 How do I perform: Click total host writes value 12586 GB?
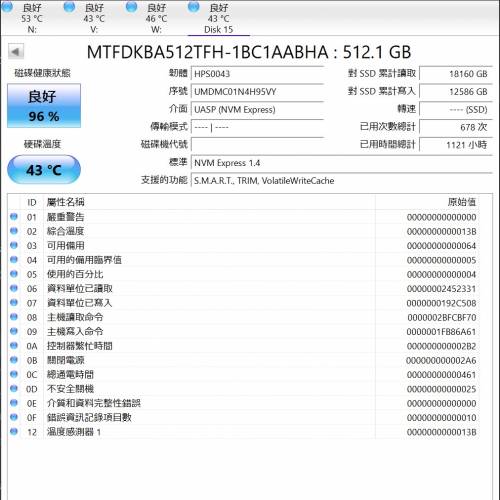click(x=456, y=91)
